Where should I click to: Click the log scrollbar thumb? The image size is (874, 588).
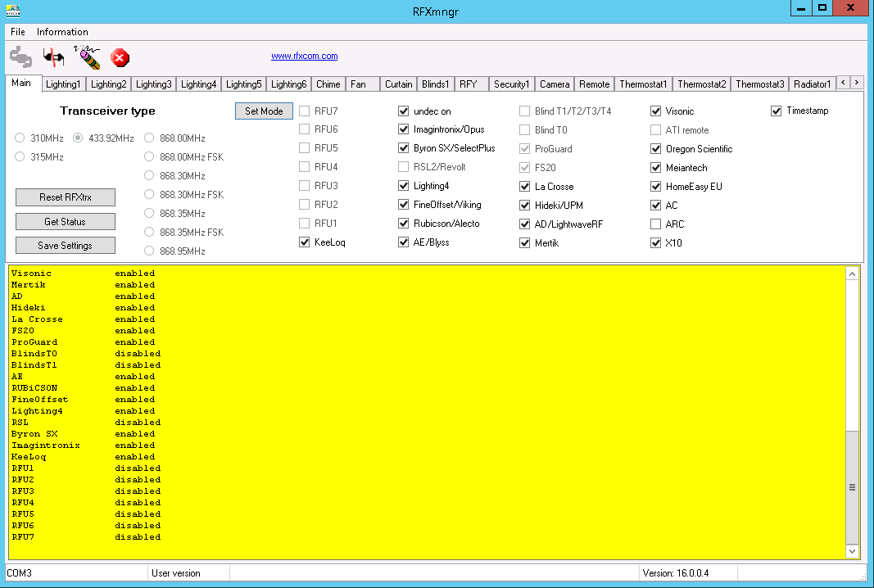click(852, 487)
